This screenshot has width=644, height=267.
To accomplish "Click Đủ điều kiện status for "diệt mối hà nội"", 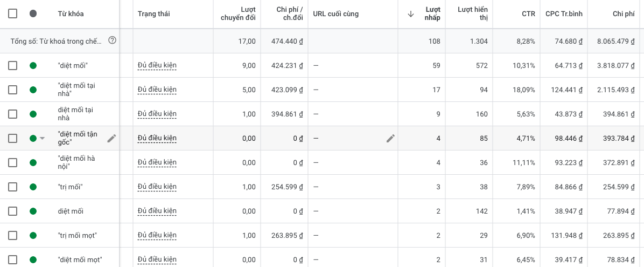I will 157,162.
